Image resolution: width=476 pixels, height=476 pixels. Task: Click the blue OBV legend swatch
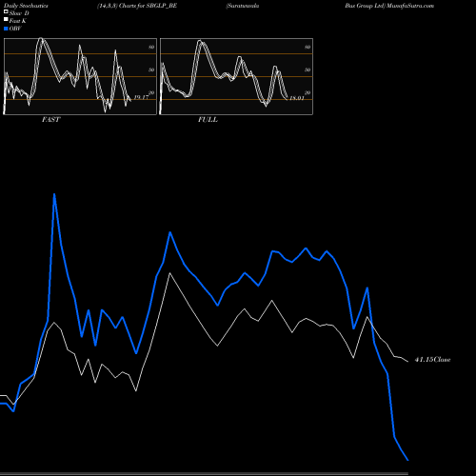(x=6, y=29)
